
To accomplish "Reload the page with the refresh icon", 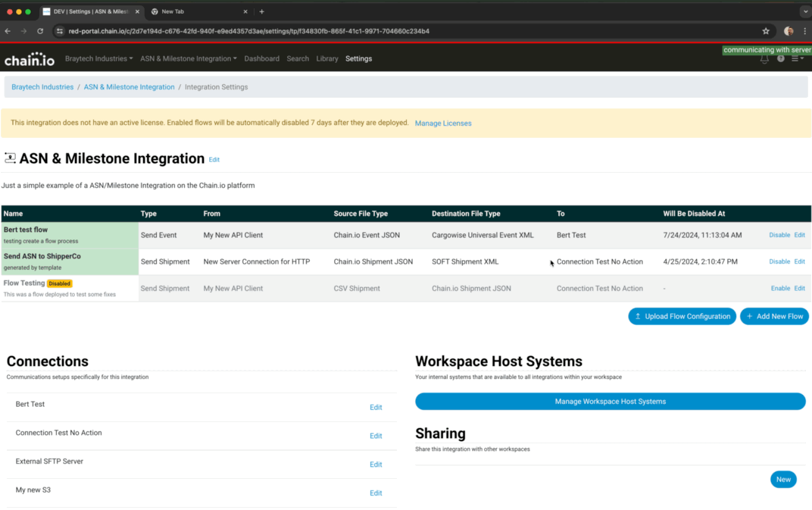I will (x=40, y=31).
